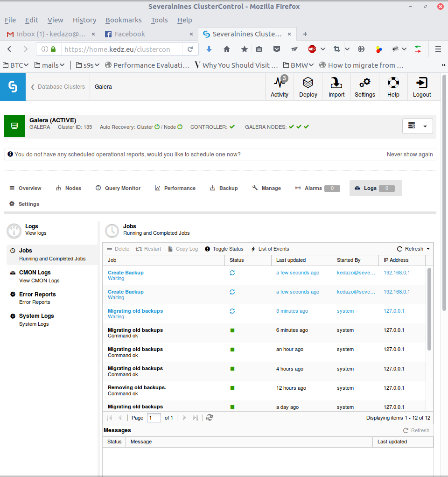448x477 pixels.
Task: Click the page number input field
Action: pyautogui.click(x=154, y=418)
